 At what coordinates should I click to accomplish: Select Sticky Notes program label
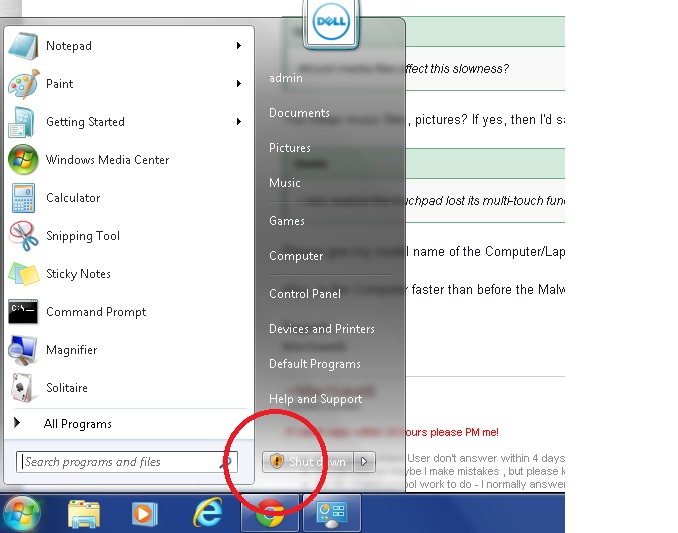tap(78, 274)
